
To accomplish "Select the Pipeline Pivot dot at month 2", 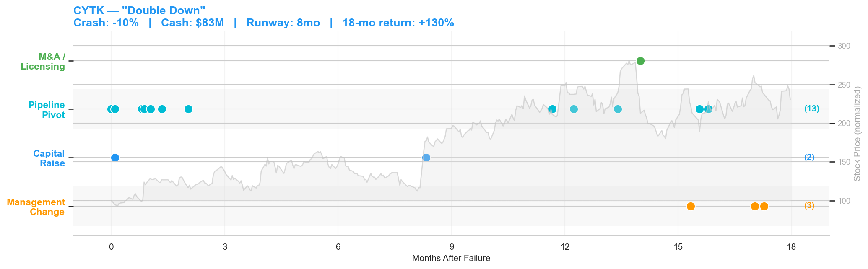I will pos(188,109).
